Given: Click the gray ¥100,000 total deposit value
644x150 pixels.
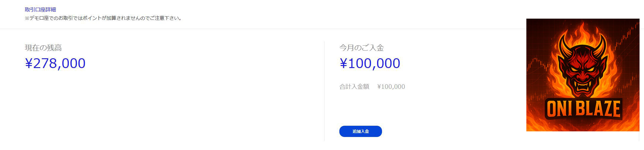Looking at the screenshot, I should pos(391,87).
